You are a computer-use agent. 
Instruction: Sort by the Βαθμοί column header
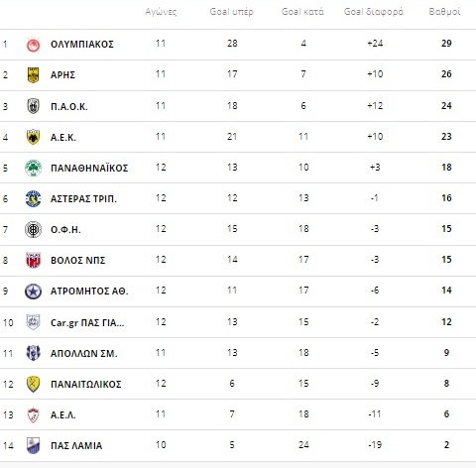tap(444, 12)
